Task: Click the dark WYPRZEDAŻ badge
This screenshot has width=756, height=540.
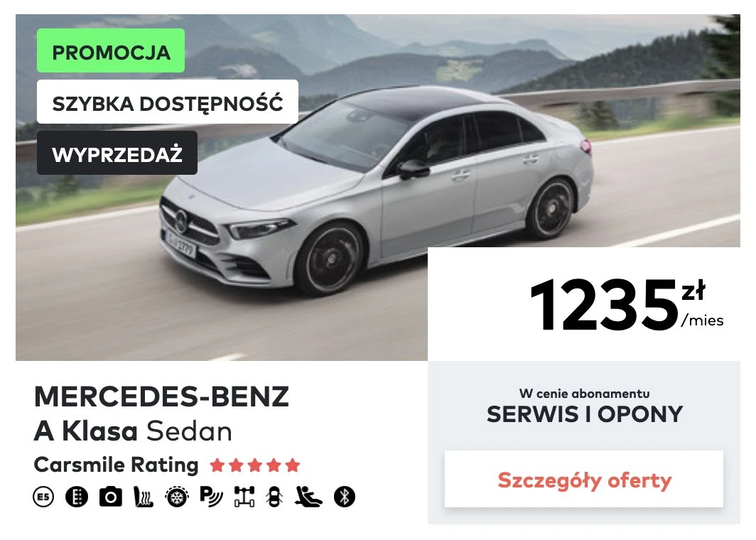Action: [x=117, y=153]
